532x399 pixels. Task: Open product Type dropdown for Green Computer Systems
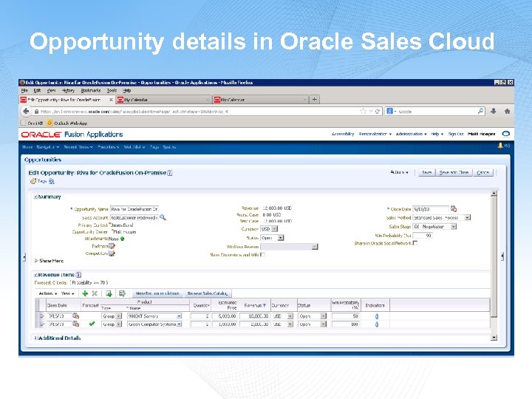(x=119, y=324)
